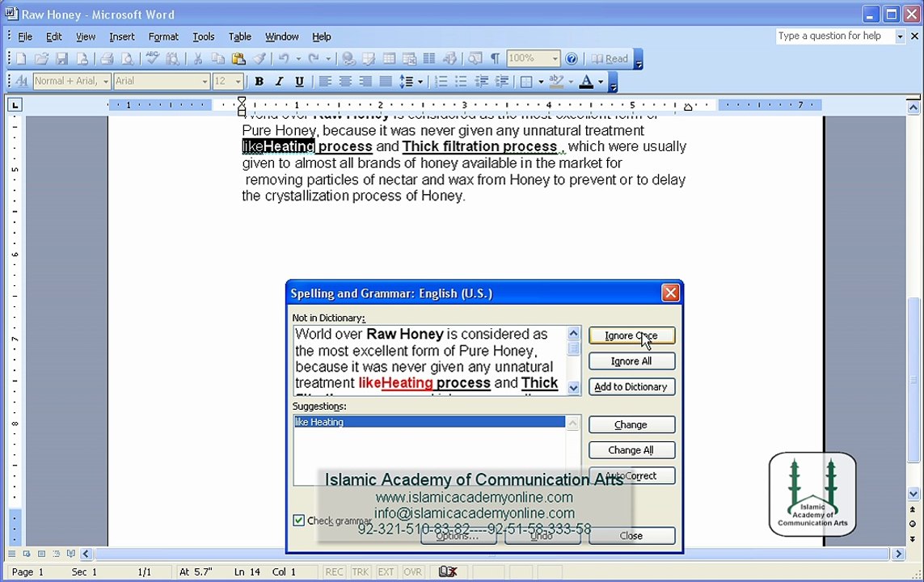Turn on Justify alignment
The image size is (924, 582).
(x=386, y=82)
